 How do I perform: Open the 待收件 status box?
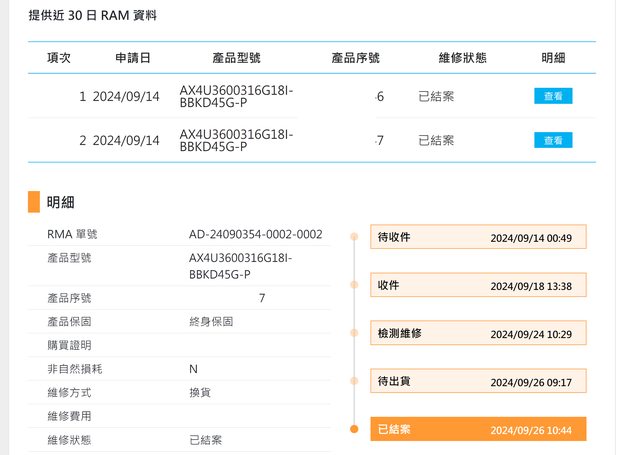478,237
